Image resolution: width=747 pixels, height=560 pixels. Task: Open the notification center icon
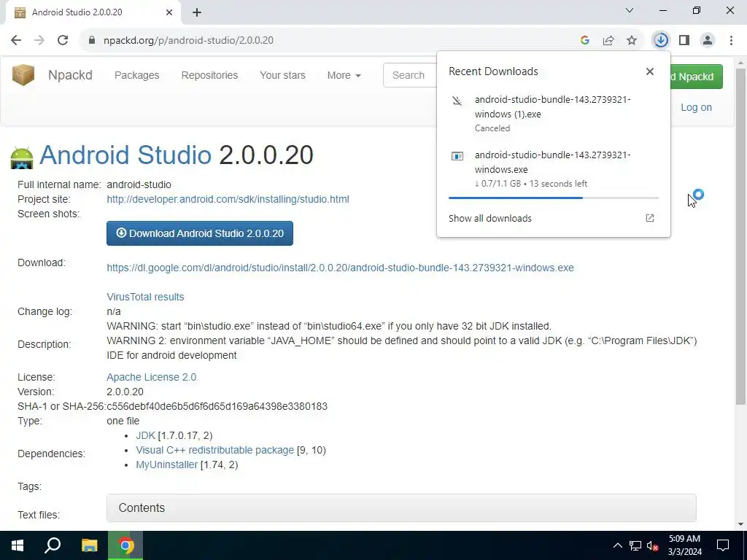(723, 545)
